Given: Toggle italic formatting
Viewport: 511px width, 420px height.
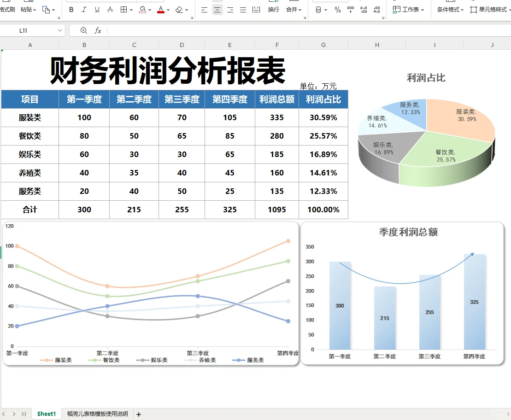Looking at the screenshot, I should [x=84, y=10].
